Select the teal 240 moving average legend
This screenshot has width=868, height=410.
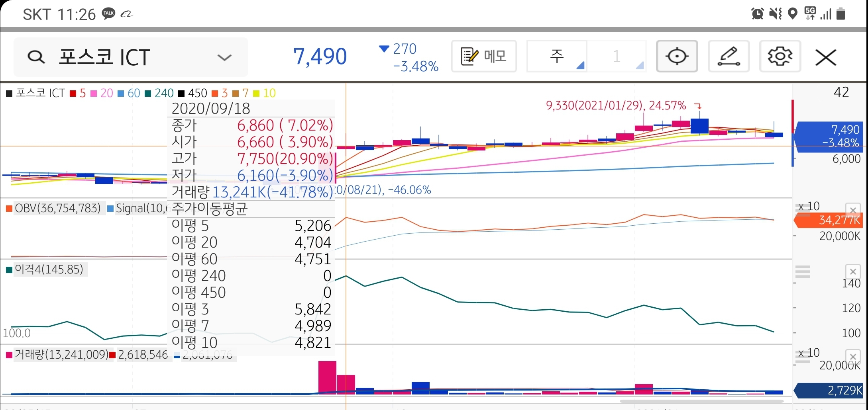(159, 93)
